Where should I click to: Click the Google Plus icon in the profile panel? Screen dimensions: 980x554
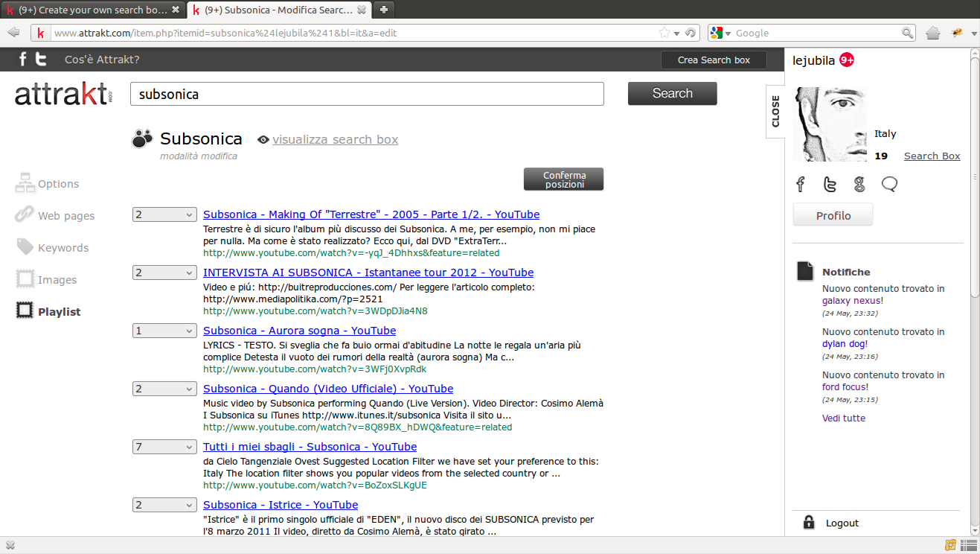[x=859, y=184]
